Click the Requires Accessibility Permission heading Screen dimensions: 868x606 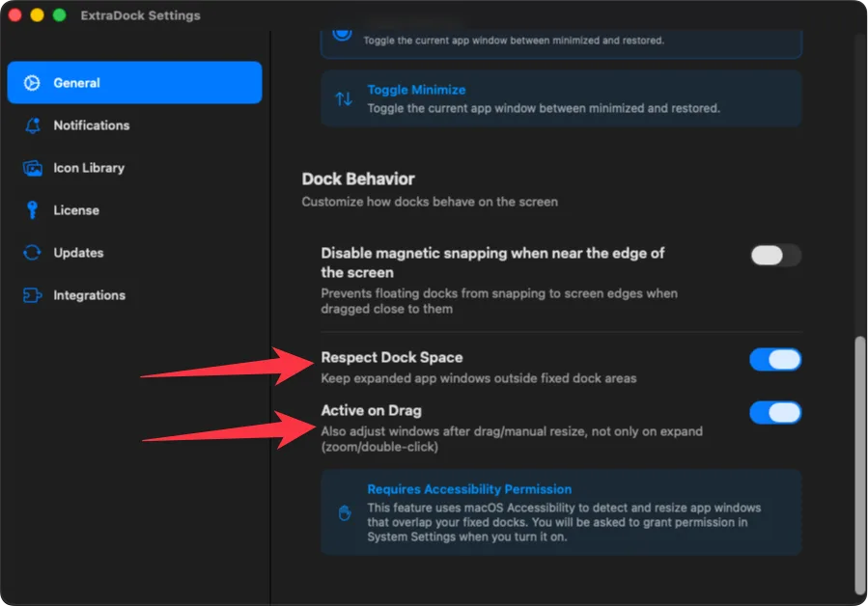469,489
